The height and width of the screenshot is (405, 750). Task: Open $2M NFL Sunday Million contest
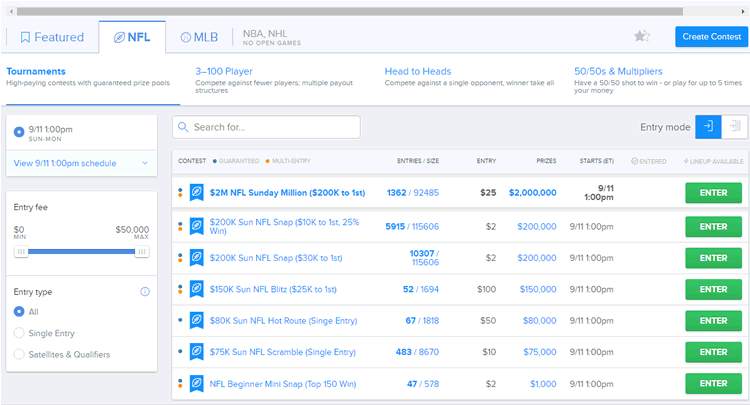[287, 193]
